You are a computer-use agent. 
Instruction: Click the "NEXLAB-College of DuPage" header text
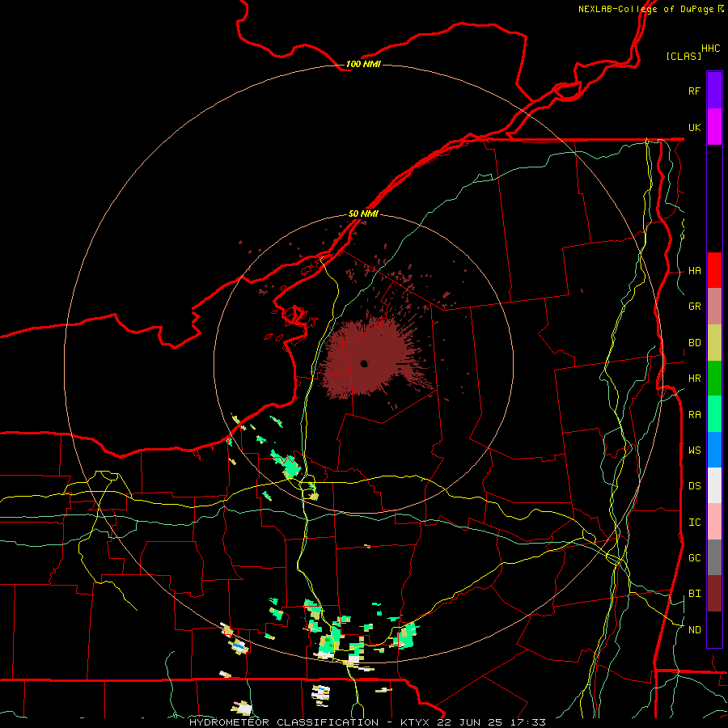tap(645, 9)
